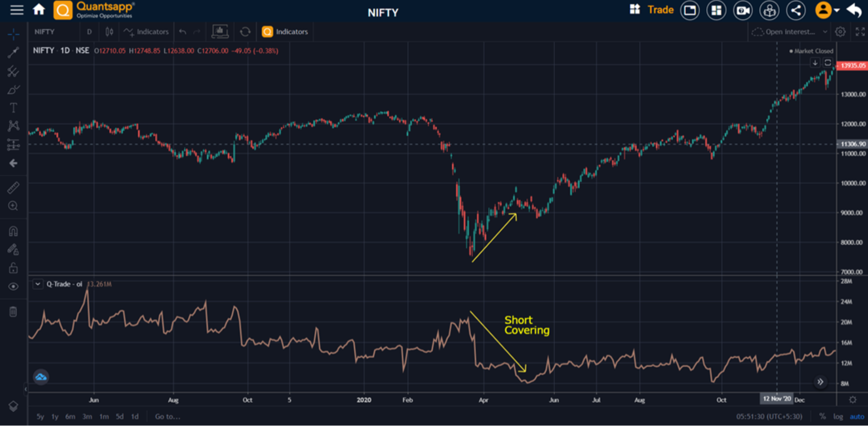
Task: Switch to the 1y time range
Action: [x=55, y=417]
